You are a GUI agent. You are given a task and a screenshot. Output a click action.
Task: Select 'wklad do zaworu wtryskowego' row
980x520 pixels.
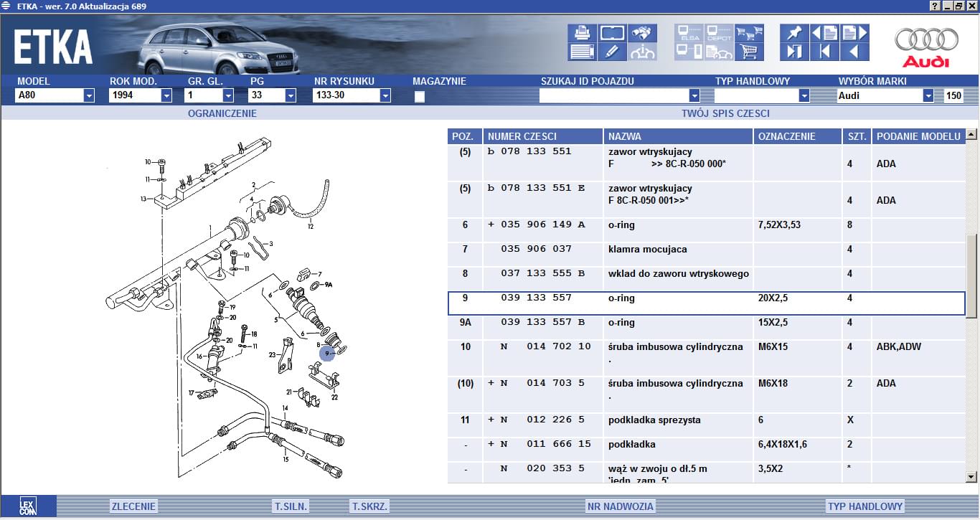[707, 279]
